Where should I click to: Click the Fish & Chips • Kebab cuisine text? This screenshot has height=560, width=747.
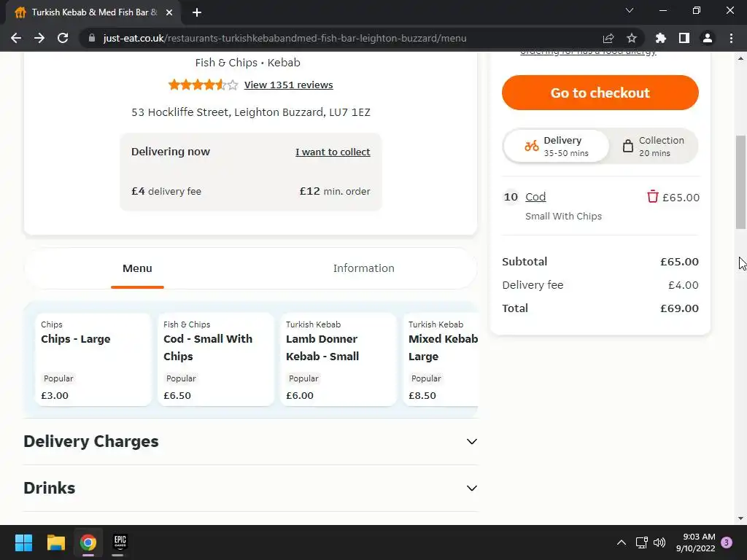(x=248, y=63)
